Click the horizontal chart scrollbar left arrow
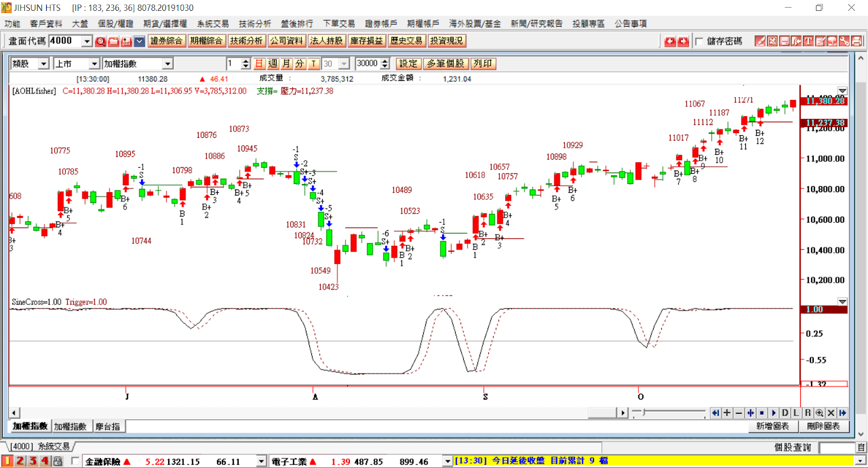 pos(15,413)
